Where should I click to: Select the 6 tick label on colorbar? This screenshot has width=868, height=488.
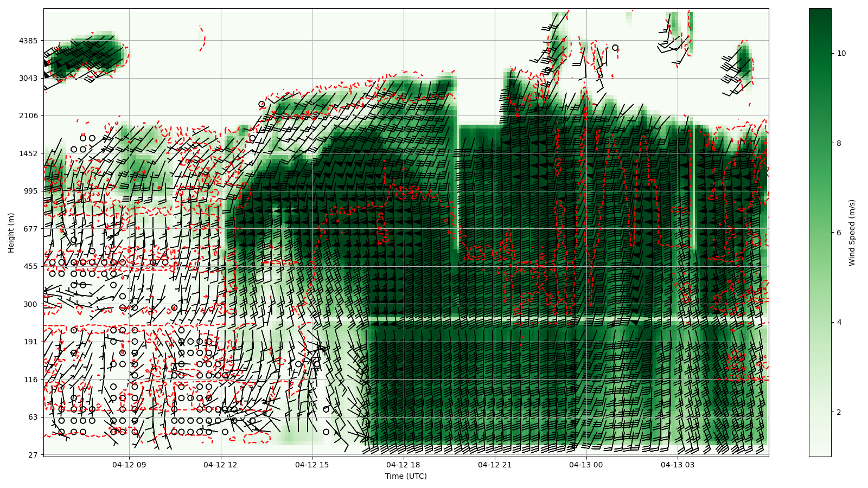(839, 233)
